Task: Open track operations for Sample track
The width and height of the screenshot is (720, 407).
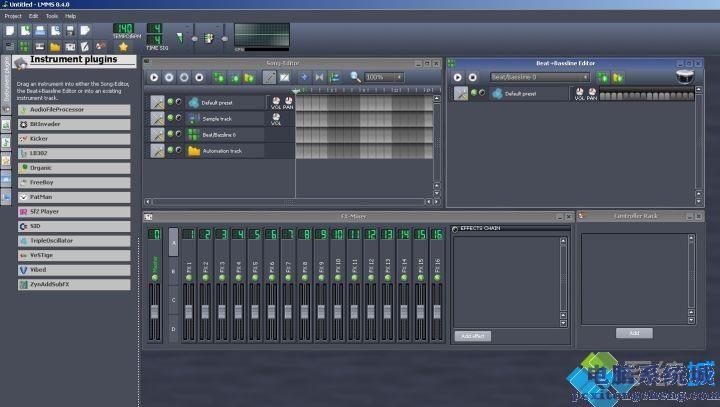Action: click(x=157, y=119)
